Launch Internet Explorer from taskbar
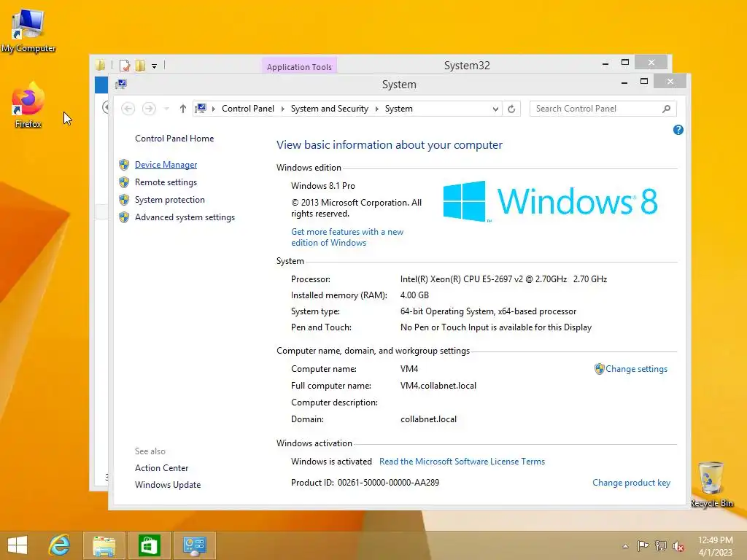The width and height of the screenshot is (747, 560). 60,545
